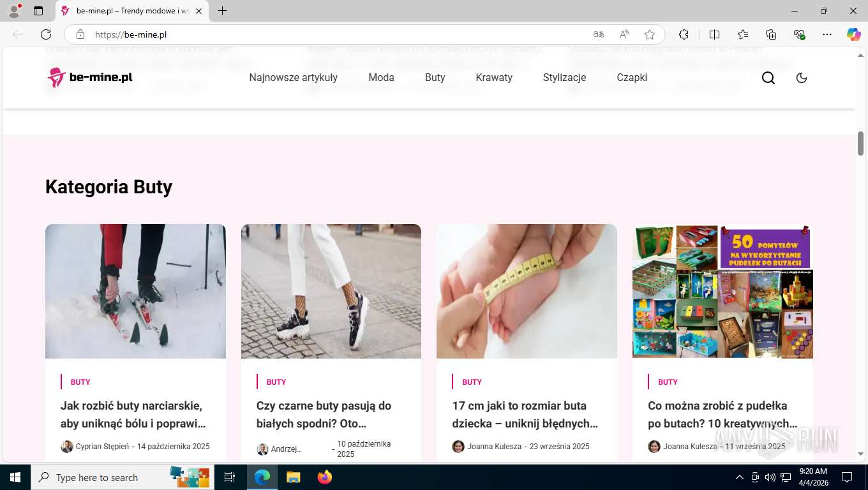Open article Czy czarne buty pasują
Image resolution: width=868 pixels, height=490 pixels.
click(324, 415)
